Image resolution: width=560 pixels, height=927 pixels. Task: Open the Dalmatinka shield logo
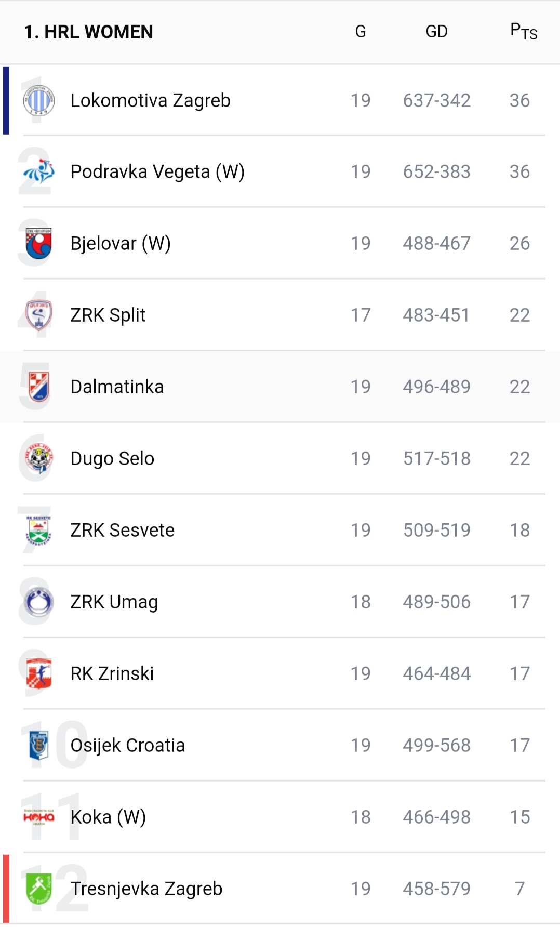[39, 387]
